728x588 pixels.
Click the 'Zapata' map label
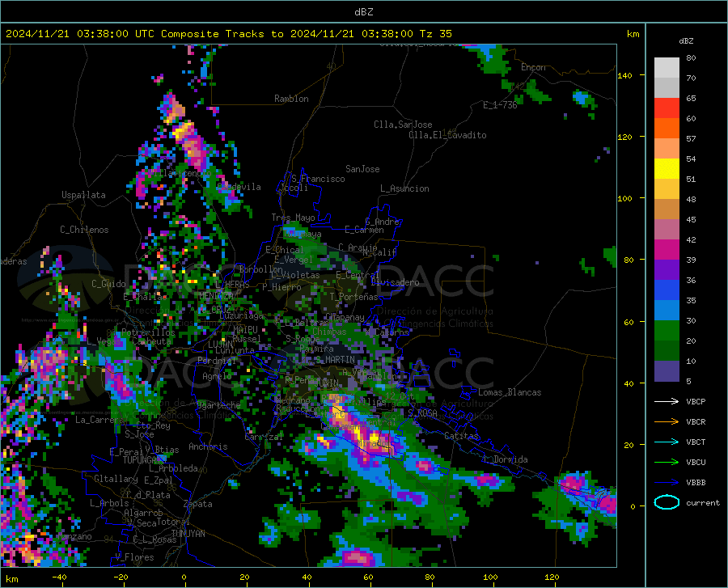click(198, 504)
